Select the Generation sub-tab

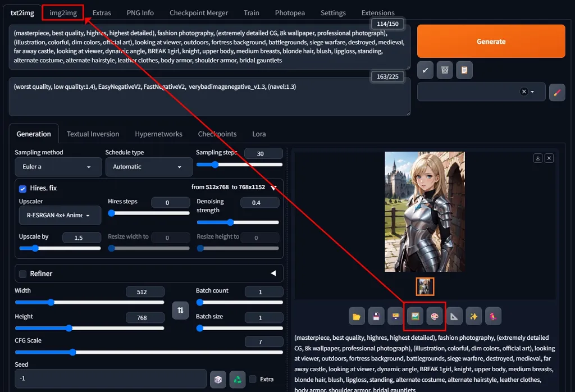click(34, 134)
